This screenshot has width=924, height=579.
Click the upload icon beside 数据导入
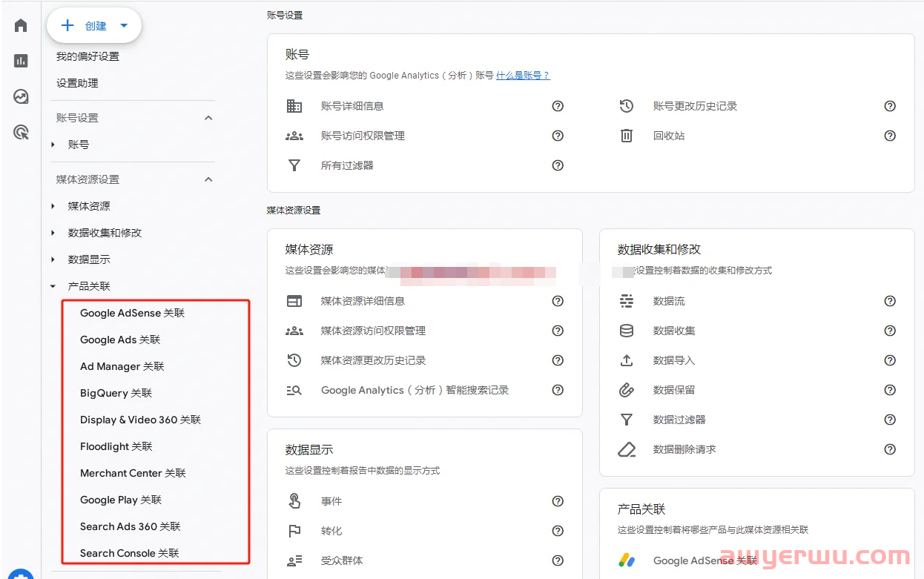point(627,360)
